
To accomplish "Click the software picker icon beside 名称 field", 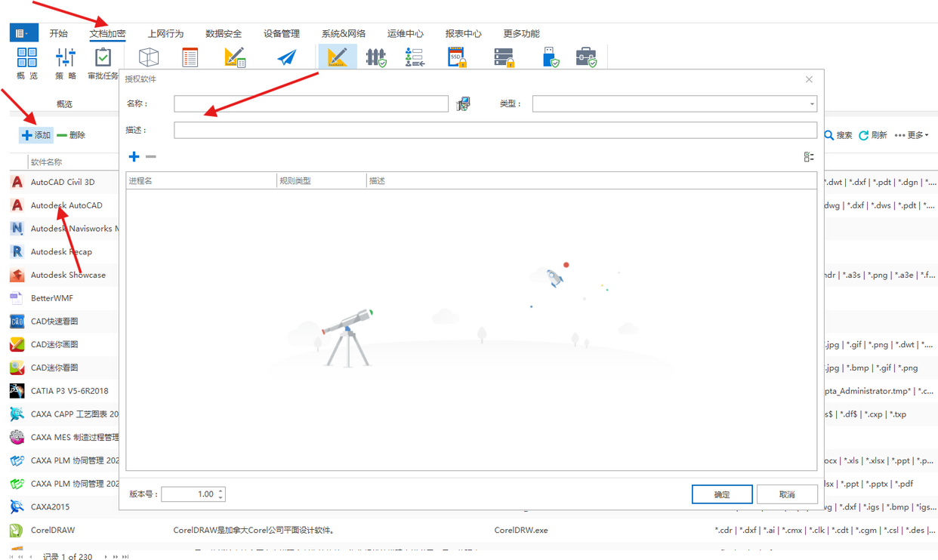I will (x=463, y=104).
